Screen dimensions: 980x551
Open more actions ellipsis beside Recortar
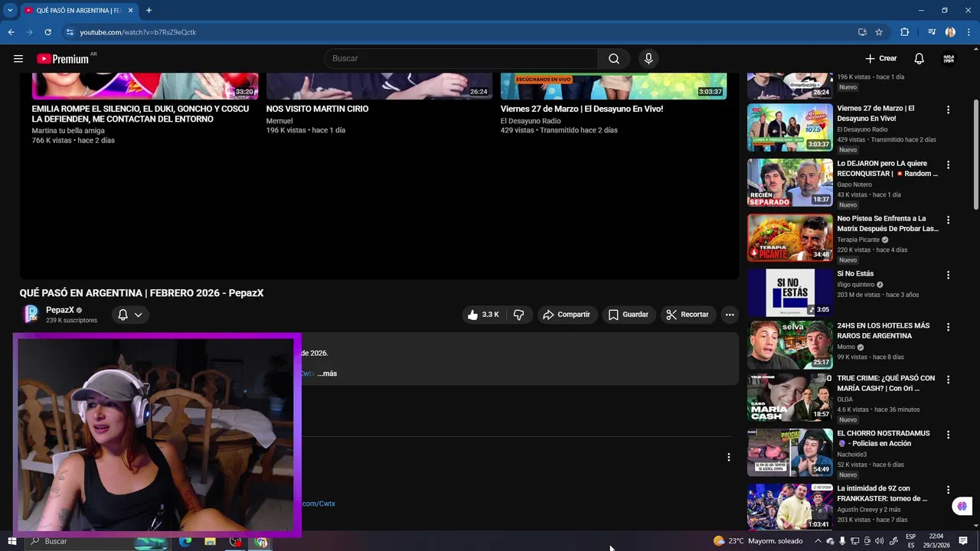pyautogui.click(x=730, y=315)
